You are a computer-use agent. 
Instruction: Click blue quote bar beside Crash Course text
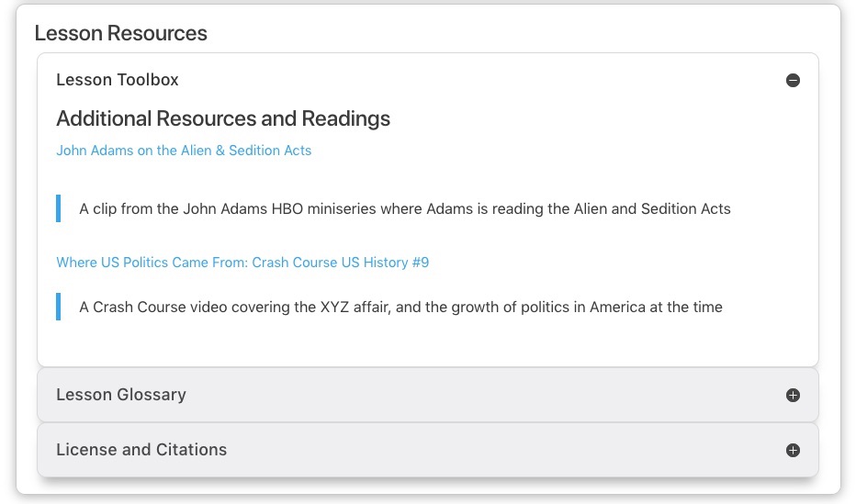(59, 307)
